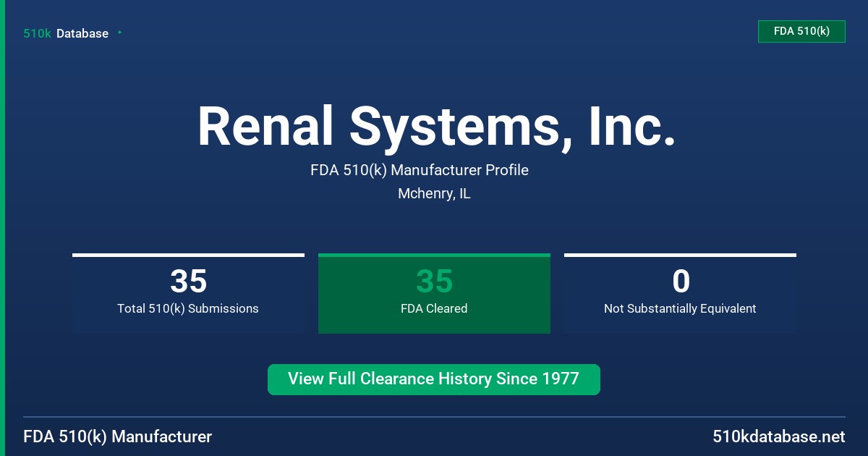Click View Full Clearance History Since 1977
This screenshot has width=868, height=456.
pos(434,379)
